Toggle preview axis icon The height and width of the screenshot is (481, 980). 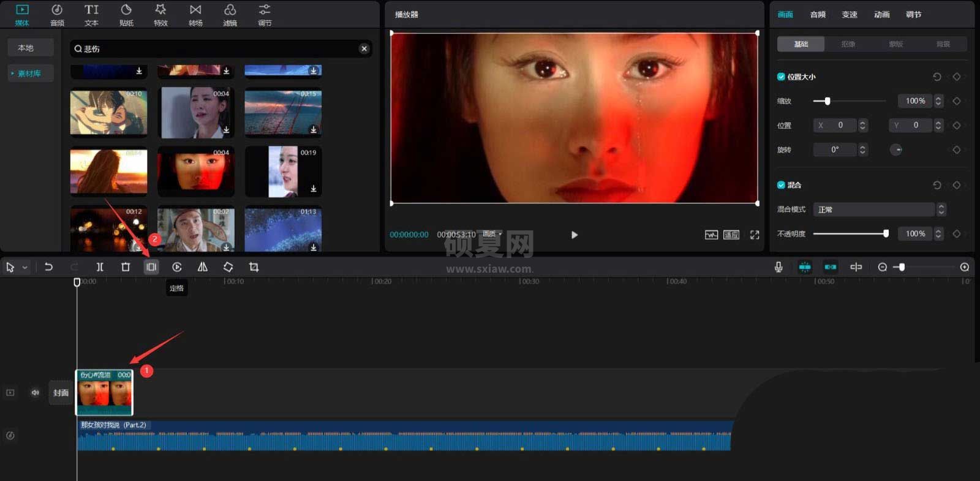pyautogui.click(x=856, y=267)
